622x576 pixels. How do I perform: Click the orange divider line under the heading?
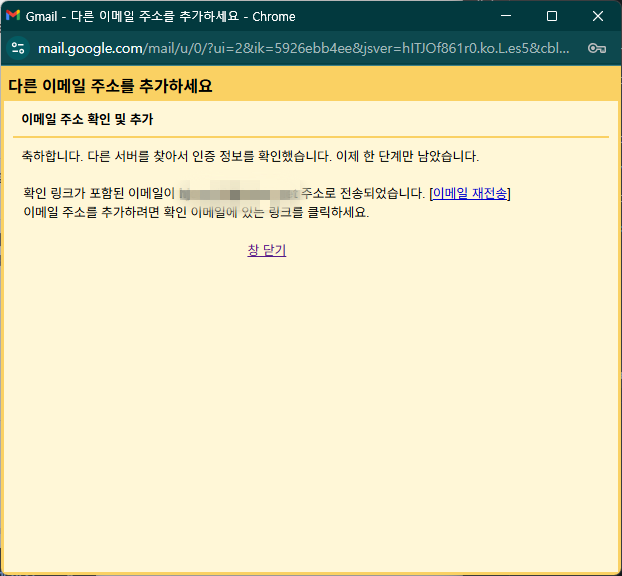[x=310, y=136]
